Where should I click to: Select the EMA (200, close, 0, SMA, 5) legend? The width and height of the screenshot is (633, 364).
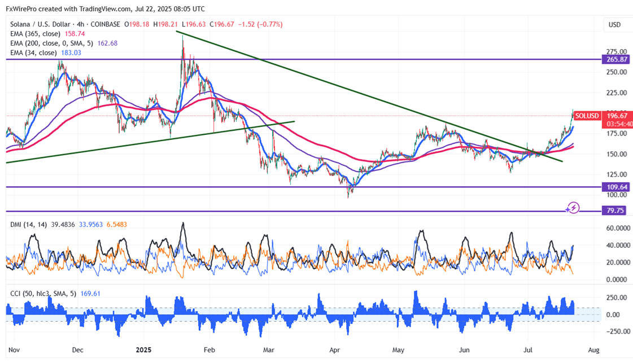click(52, 43)
